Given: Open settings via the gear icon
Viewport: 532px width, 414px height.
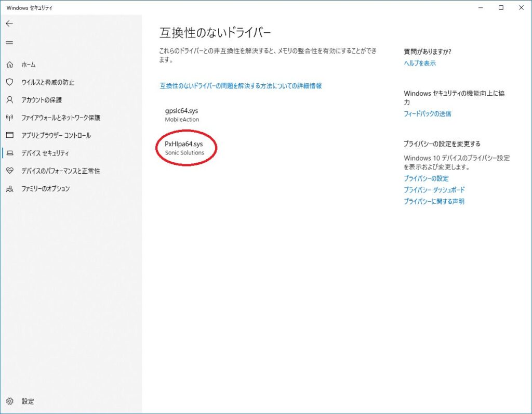Looking at the screenshot, I should pyautogui.click(x=10, y=401).
